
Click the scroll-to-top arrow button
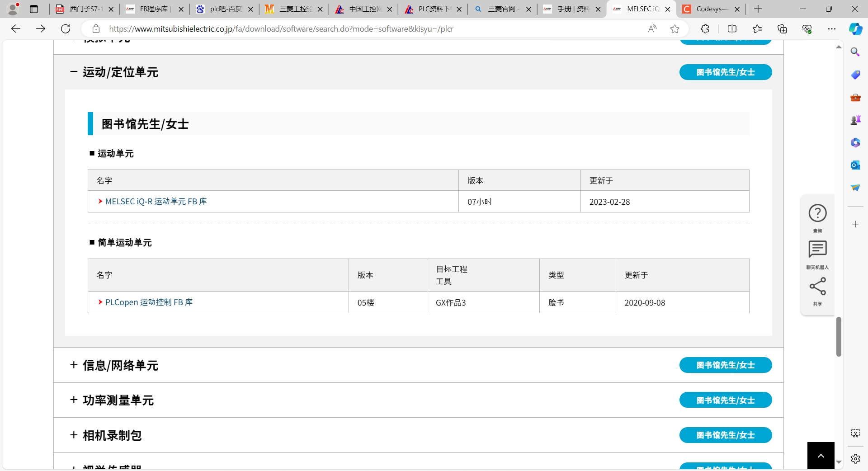821,456
